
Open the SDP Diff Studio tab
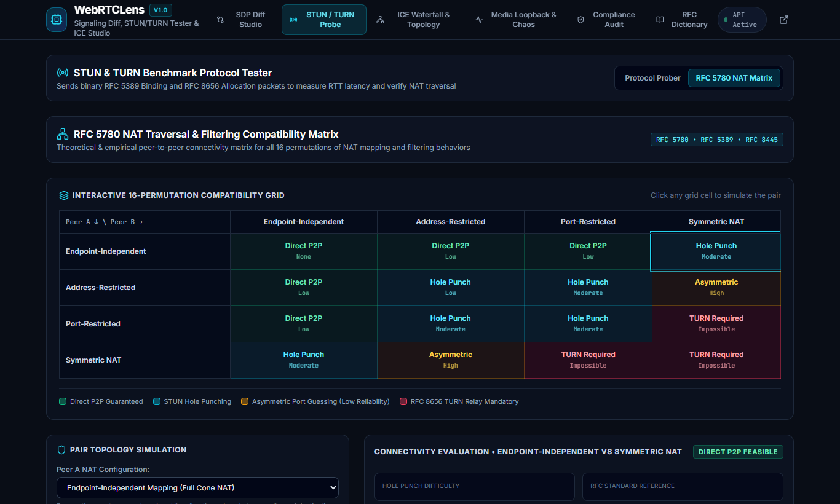243,20
